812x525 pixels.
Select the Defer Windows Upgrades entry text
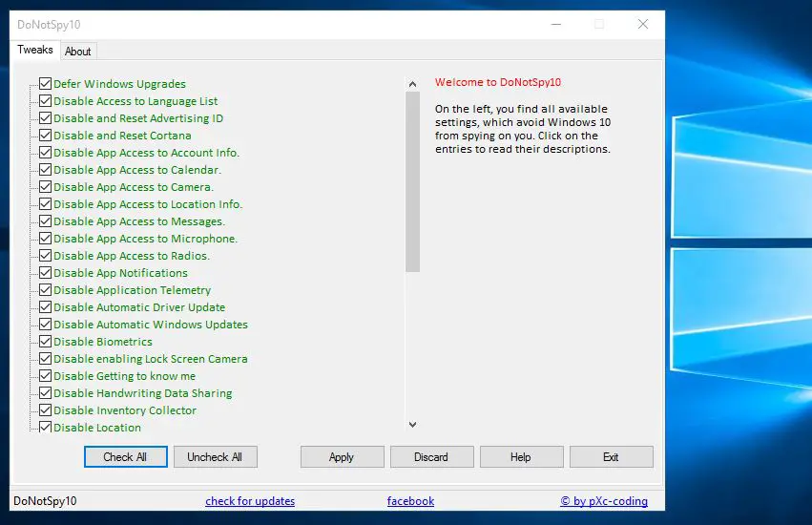(119, 84)
